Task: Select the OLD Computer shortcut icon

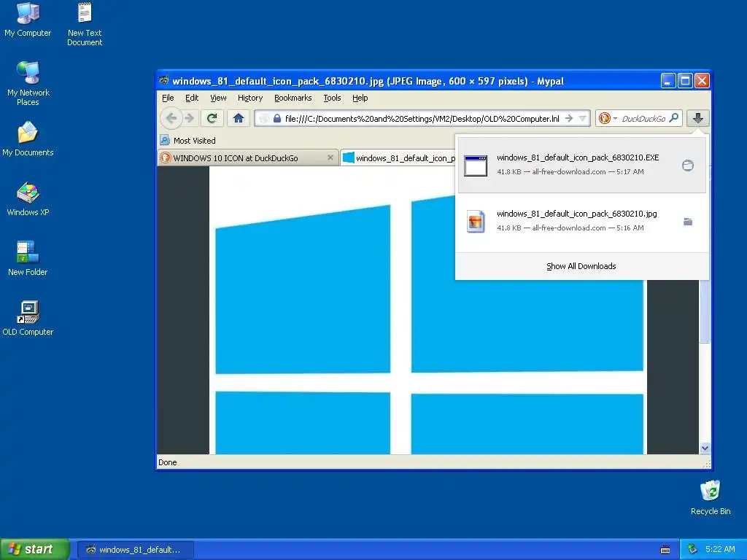Action: tap(28, 319)
